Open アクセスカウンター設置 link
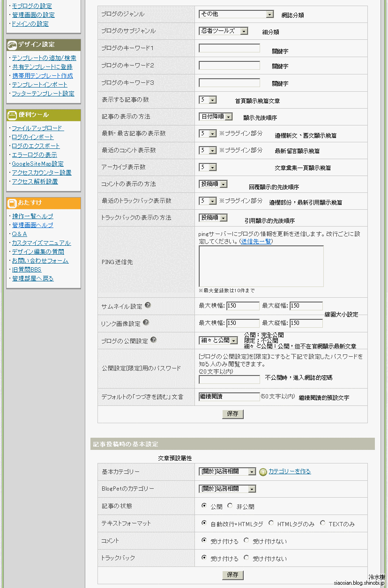The height and width of the screenshot is (588, 388). 42,173
